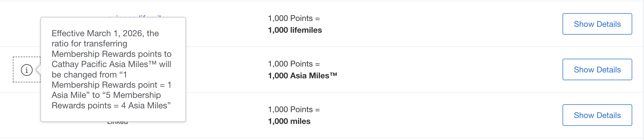Click the info icon beside the tooltip
Image resolution: width=644 pixels, height=140 pixels.
[27, 70]
